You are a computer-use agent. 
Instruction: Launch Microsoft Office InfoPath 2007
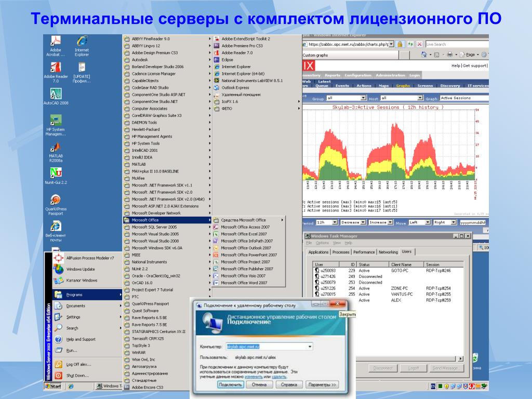tap(249, 241)
